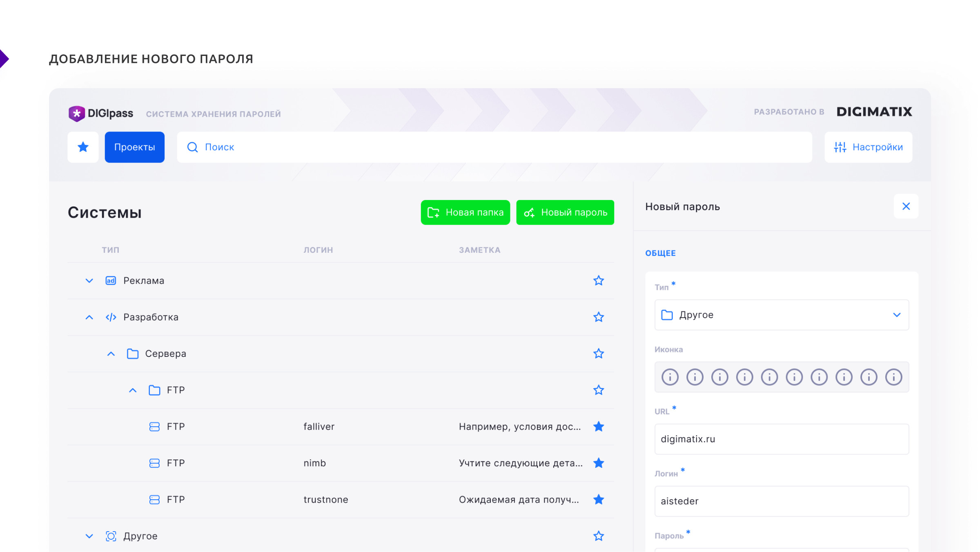Click the Поиск search field
980x552 pixels.
click(x=494, y=147)
